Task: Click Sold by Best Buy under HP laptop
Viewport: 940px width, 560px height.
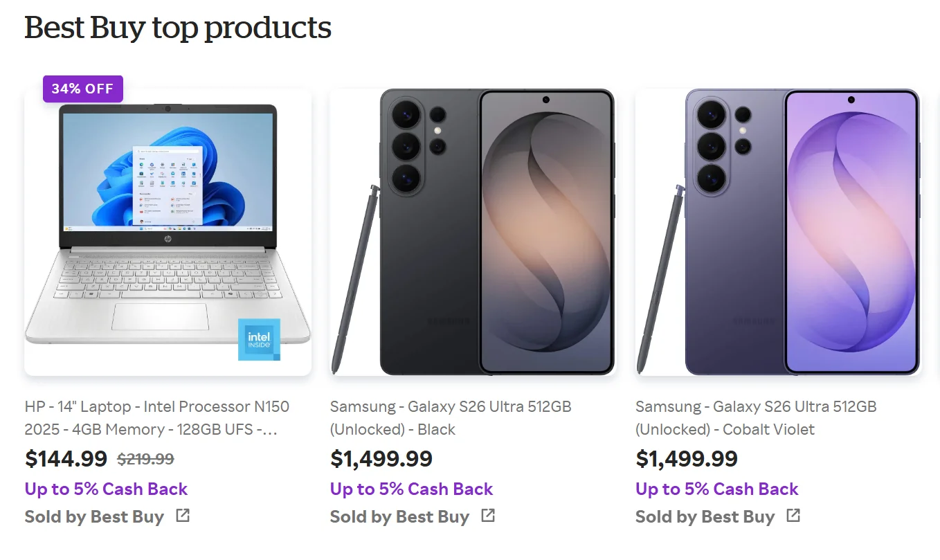Action: click(95, 517)
